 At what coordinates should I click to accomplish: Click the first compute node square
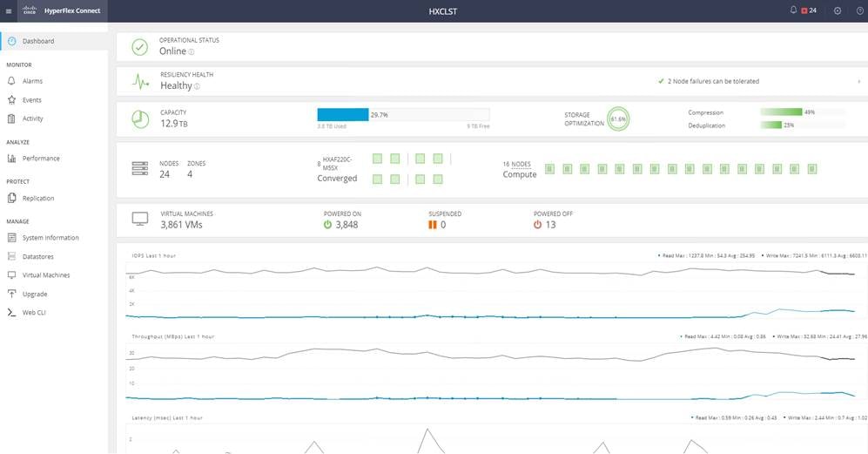click(549, 169)
